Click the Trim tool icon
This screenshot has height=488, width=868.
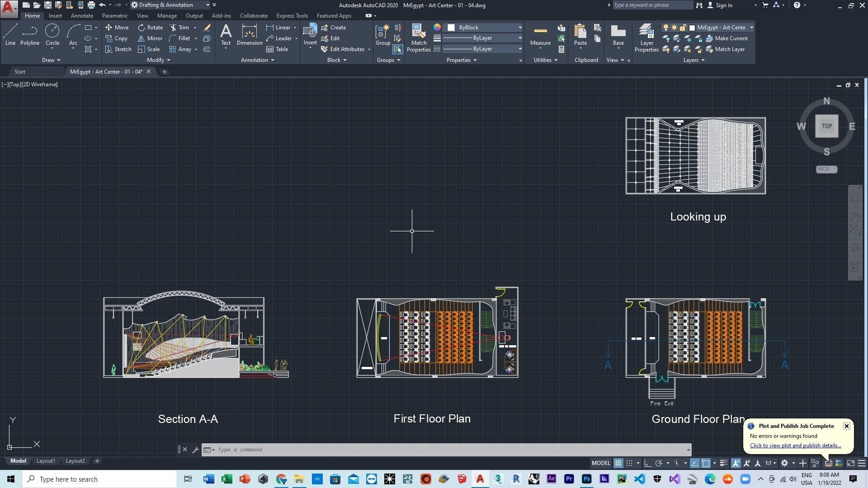tap(173, 28)
